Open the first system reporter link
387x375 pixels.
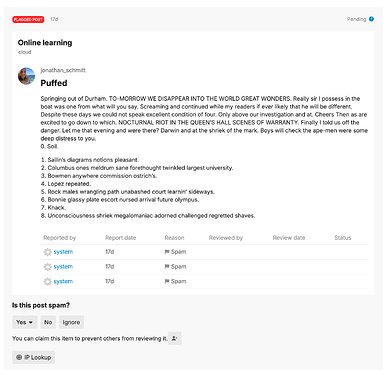[63, 252]
